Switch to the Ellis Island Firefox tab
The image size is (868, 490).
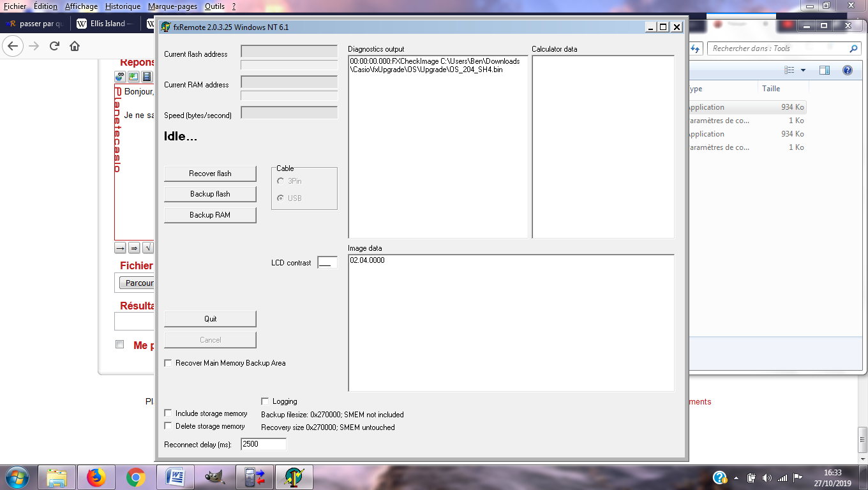106,24
